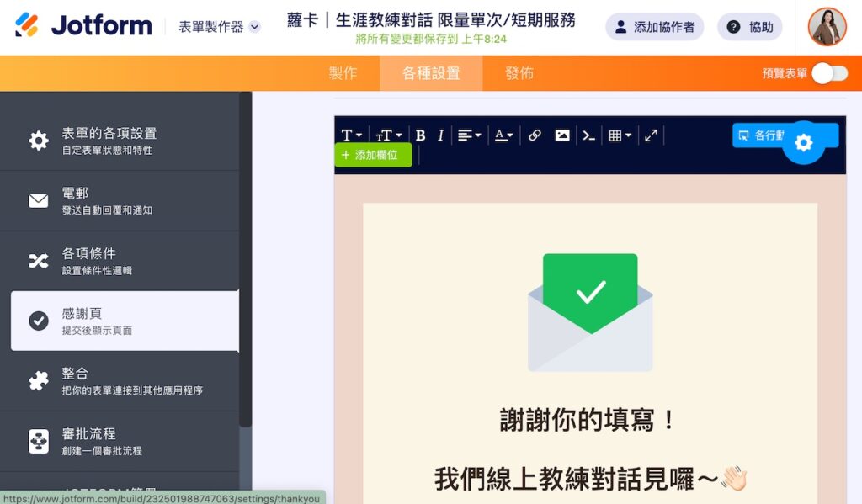The image size is (862, 504).
Task: Open the source code editor icon
Action: [588, 135]
